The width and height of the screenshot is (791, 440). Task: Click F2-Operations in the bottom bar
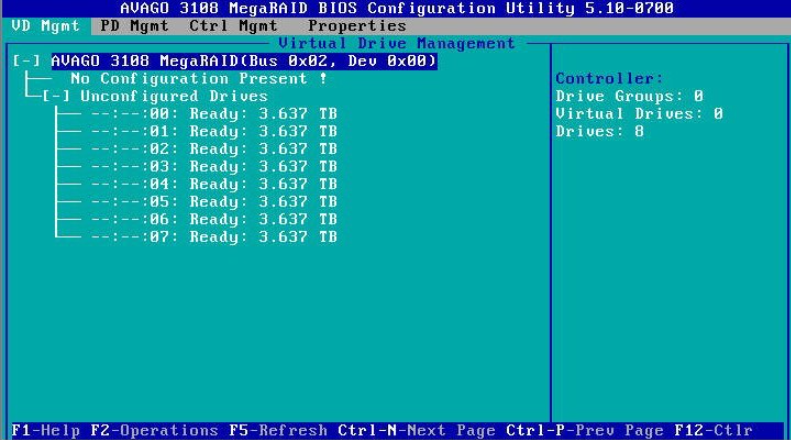point(154,430)
